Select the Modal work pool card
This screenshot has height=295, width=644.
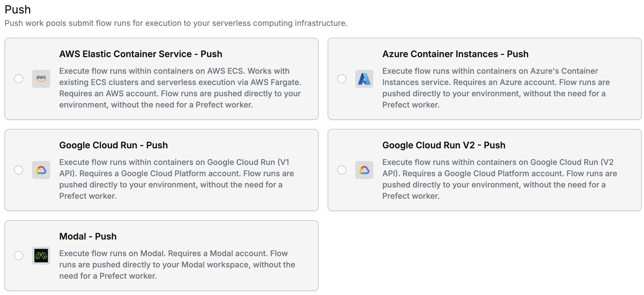tap(162, 256)
